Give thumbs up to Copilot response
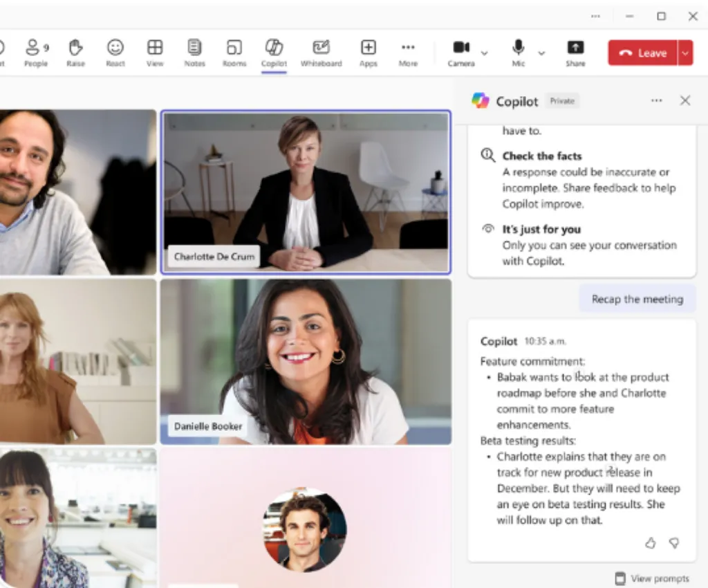Image resolution: width=708 pixels, height=588 pixels. click(x=650, y=542)
